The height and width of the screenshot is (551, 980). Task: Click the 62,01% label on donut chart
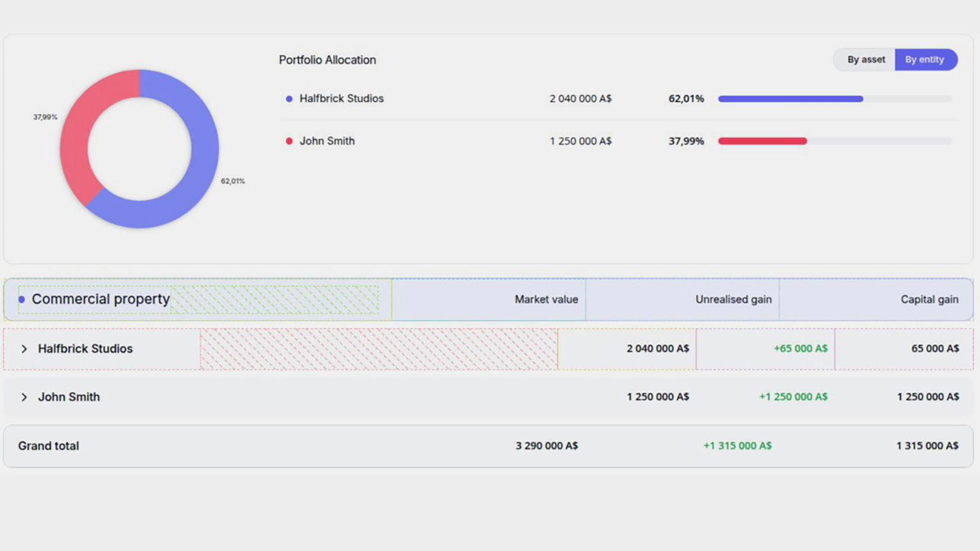[233, 181]
